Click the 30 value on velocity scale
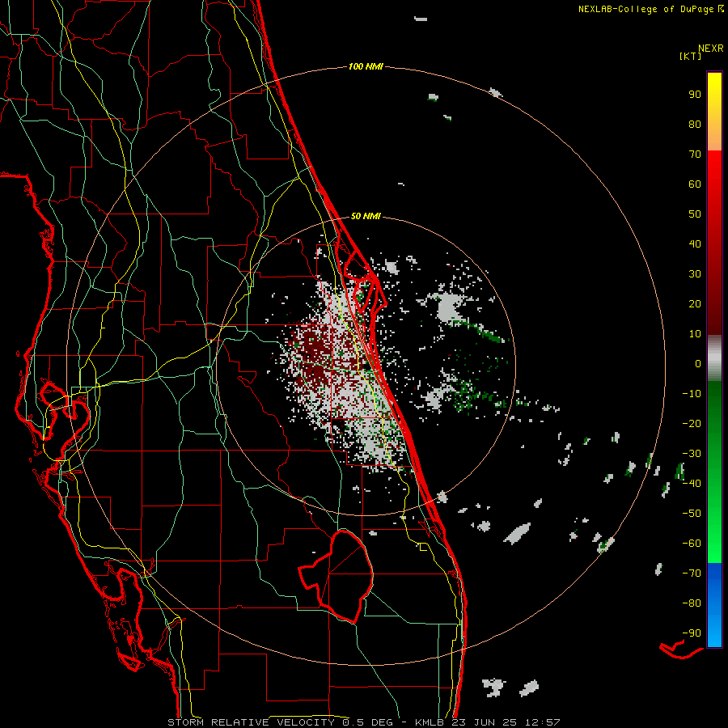 coord(695,274)
